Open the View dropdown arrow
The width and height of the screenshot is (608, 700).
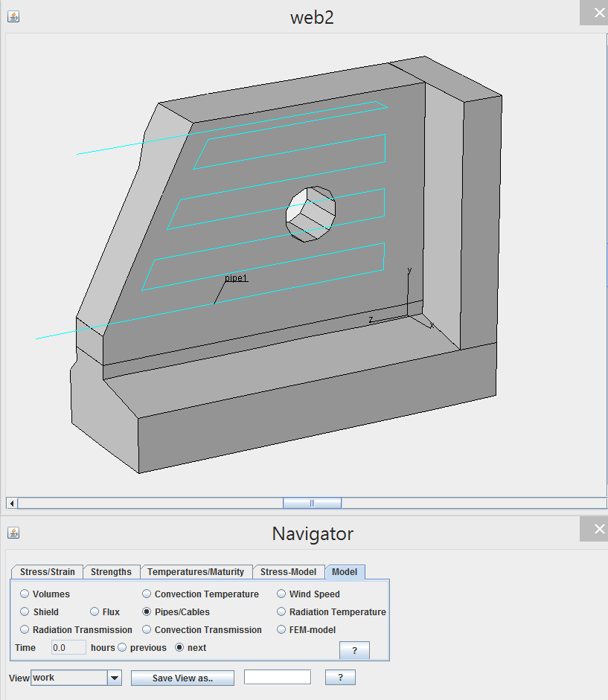pos(115,678)
